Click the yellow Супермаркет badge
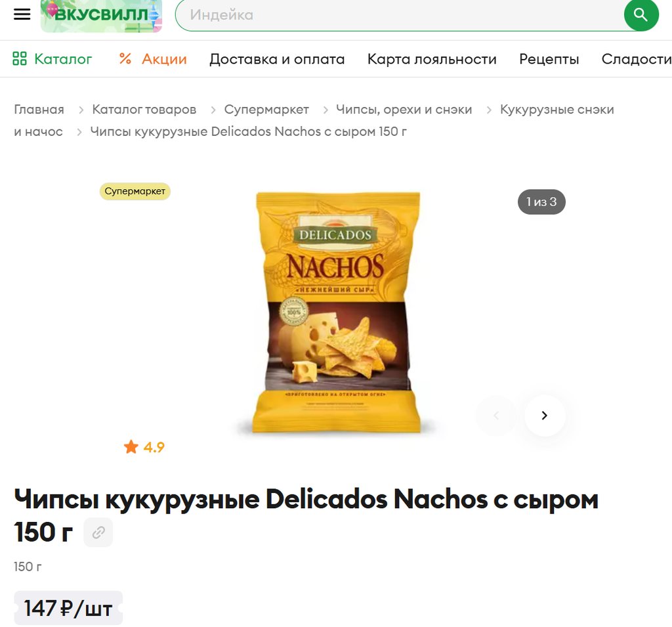672x627 pixels. click(x=135, y=191)
